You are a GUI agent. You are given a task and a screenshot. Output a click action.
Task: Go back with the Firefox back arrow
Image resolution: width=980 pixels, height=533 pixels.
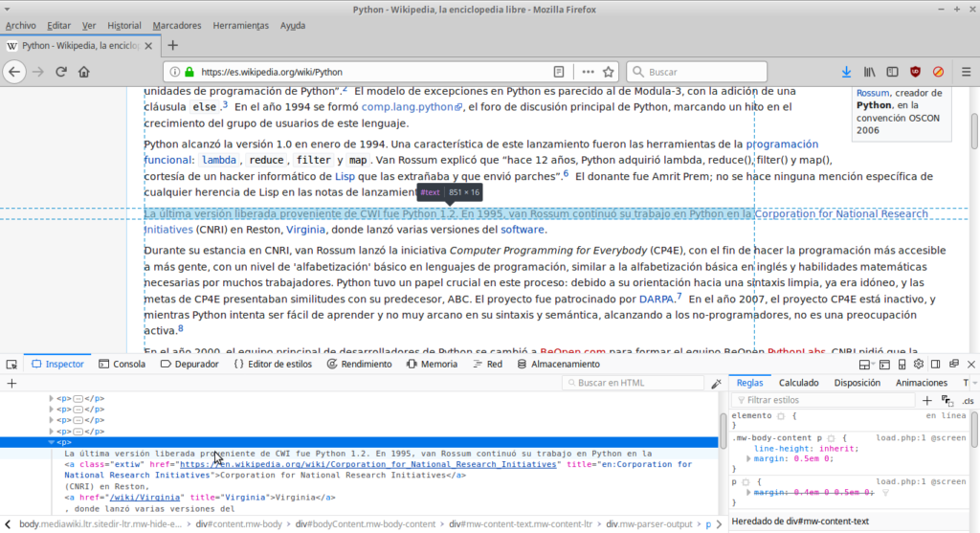click(14, 72)
